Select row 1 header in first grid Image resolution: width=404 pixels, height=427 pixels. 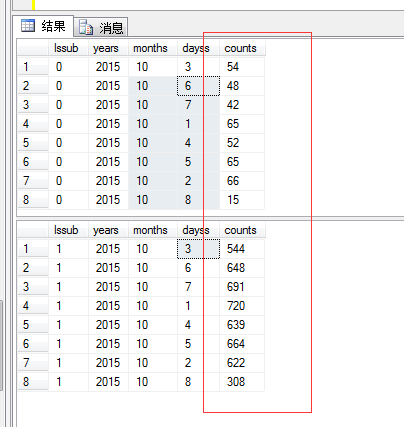point(33,67)
